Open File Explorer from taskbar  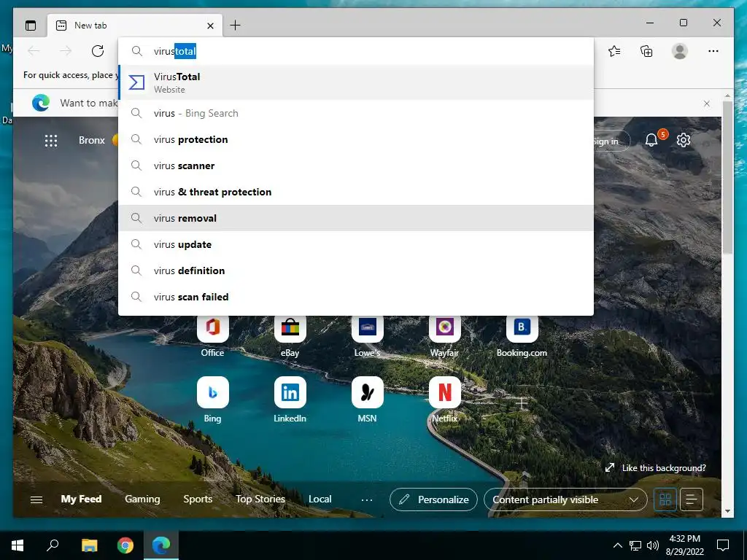89,545
